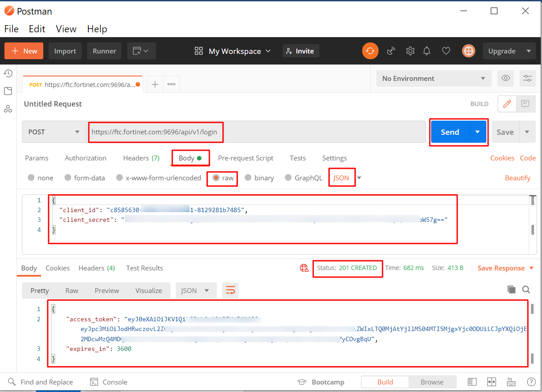Open the History sidebar icon
Viewport: 542px width, 392px height.
[8, 73]
